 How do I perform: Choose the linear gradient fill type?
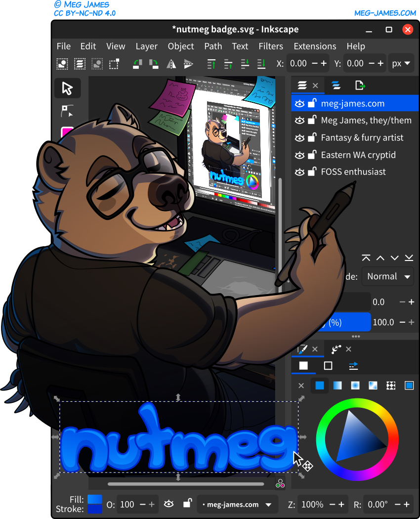tap(338, 386)
